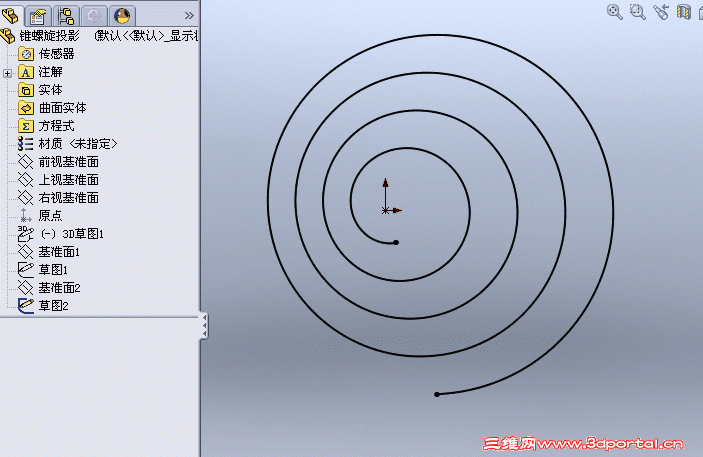703x457 pixels.
Task: Select the 前视基准面 label
Action: pyautogui.click(x=69, y=162)
